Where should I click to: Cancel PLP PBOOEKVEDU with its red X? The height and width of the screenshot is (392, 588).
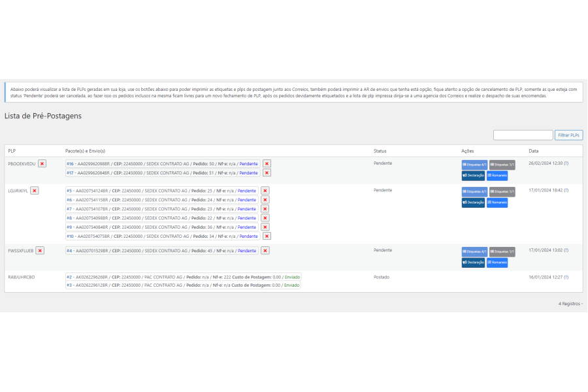click(42, 164)
